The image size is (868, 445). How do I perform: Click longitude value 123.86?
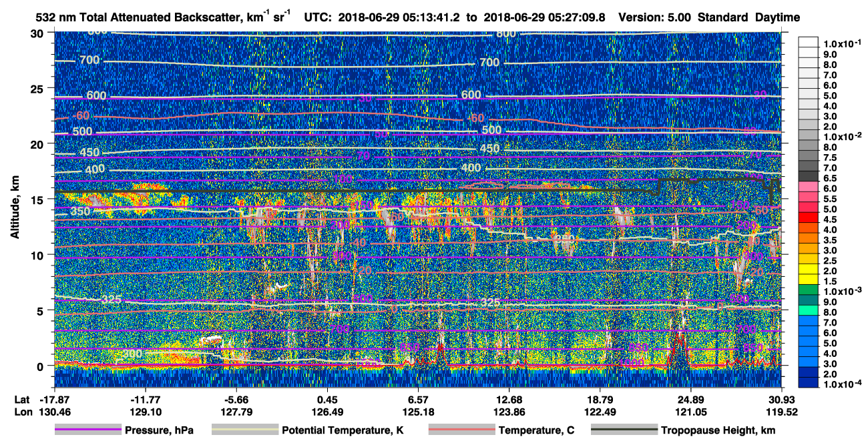(x=509, y=411)
